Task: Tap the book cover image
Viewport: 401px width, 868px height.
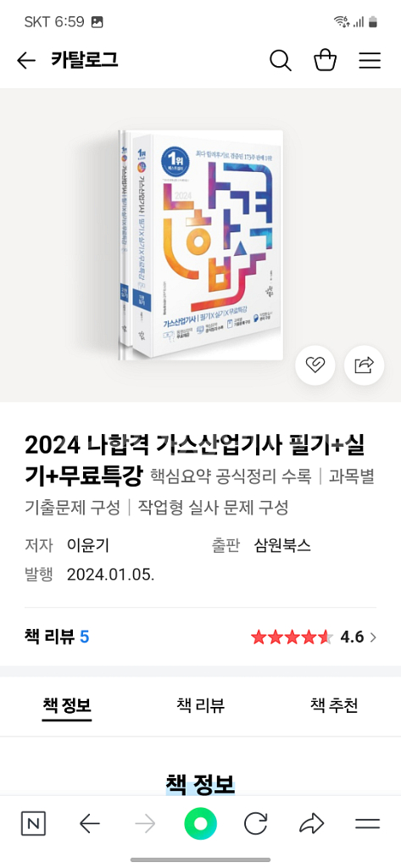Action: (x=200, y=245)
